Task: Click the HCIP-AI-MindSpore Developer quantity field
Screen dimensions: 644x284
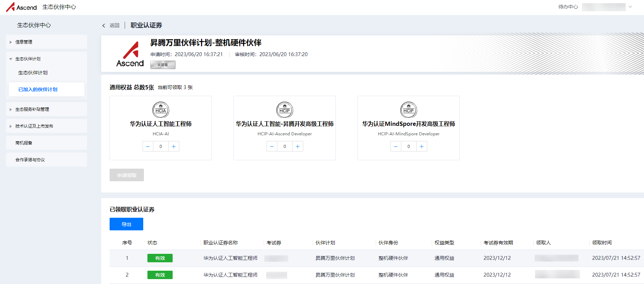Action: 409,146
